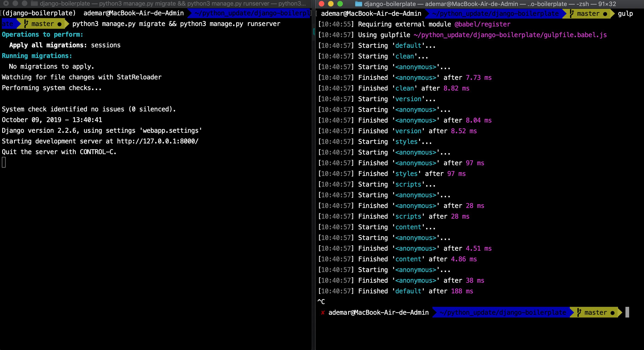
Task: Click the (django-boilerplate) virtualenv label
Action: pos(39,13)
